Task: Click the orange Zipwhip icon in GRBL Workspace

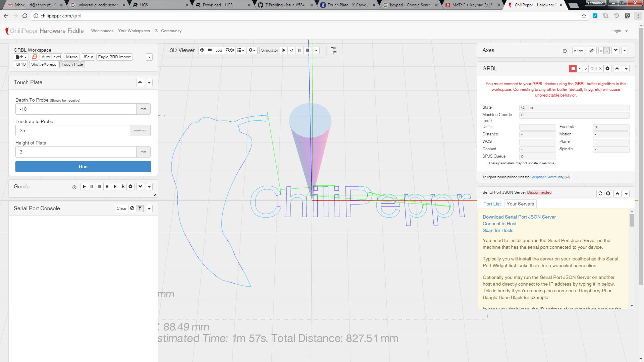Action: [x=34, y=57]
